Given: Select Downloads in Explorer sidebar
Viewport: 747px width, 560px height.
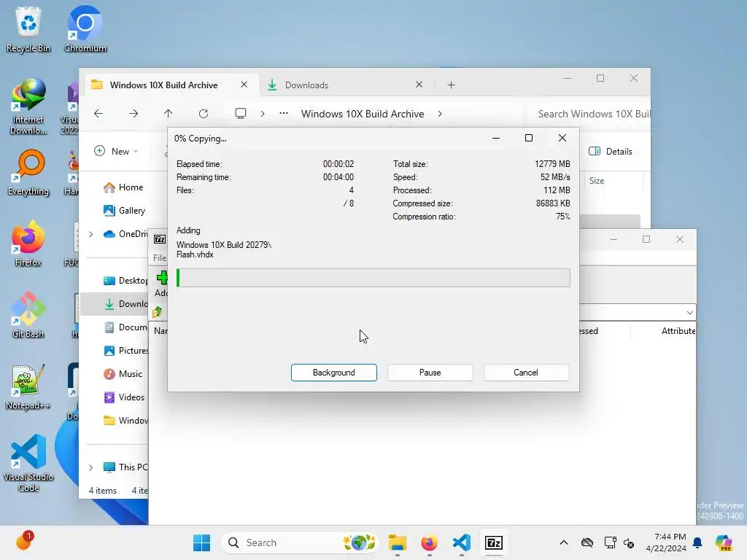Looking at the screenshot, I should (x=115, y=304).
